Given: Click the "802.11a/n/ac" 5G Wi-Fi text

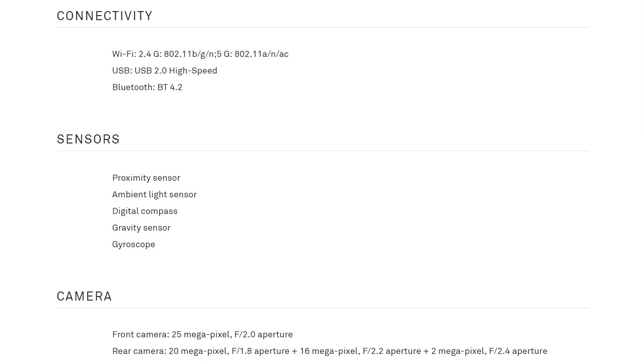Looking at the screenshot, I should point(261,54).
